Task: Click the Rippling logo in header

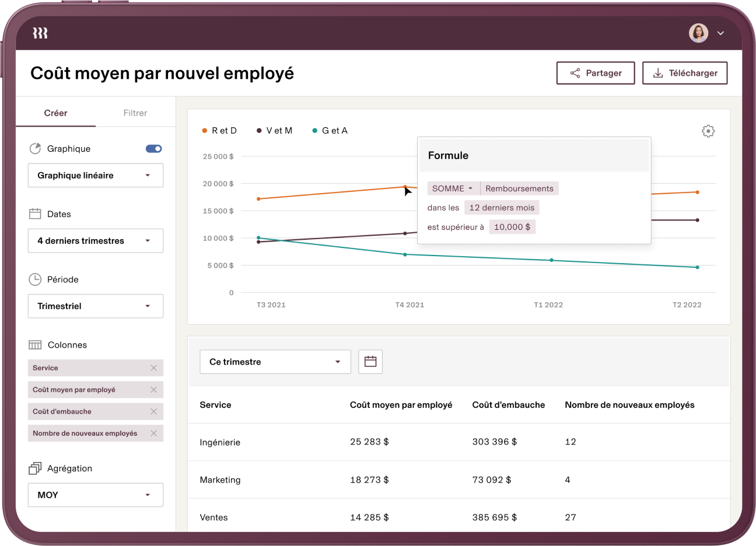Action: 40,33
